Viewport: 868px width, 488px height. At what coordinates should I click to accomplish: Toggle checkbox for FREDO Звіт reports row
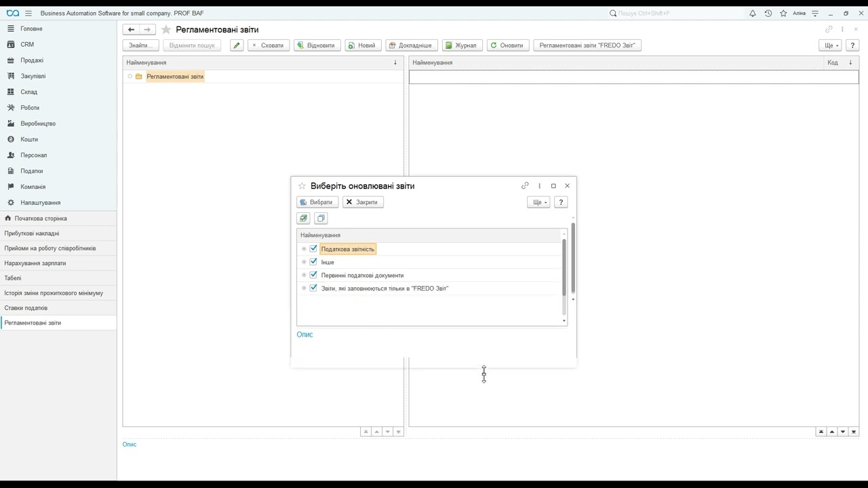[x=313, y=288]
